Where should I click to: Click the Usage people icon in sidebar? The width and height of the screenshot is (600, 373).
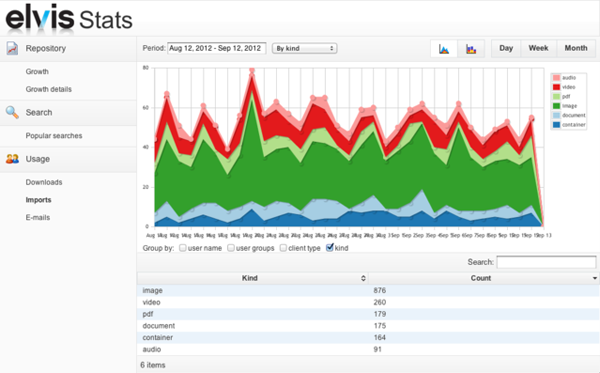point(12,159)
